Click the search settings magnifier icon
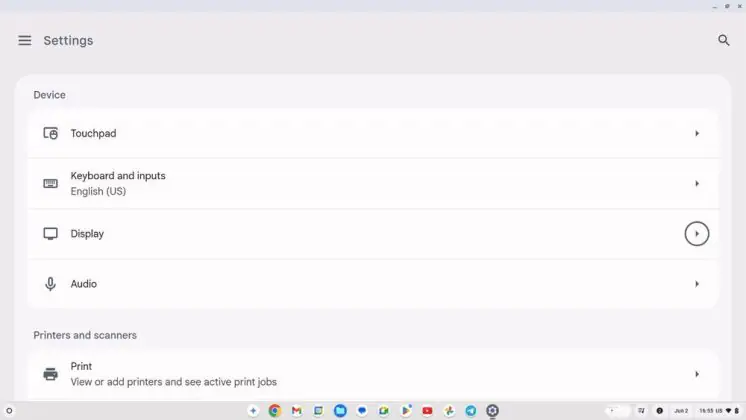 723,40
